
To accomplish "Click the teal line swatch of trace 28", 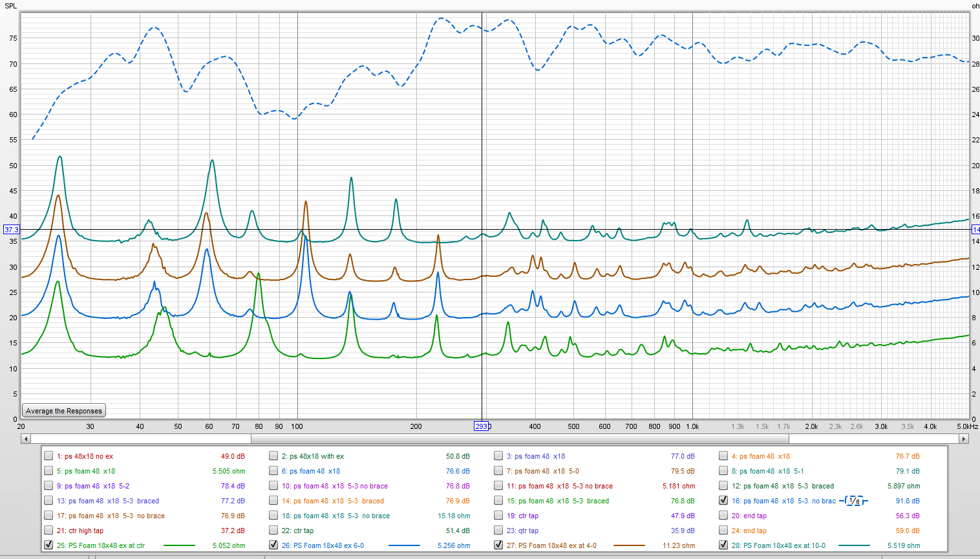I will pos(854,545).
